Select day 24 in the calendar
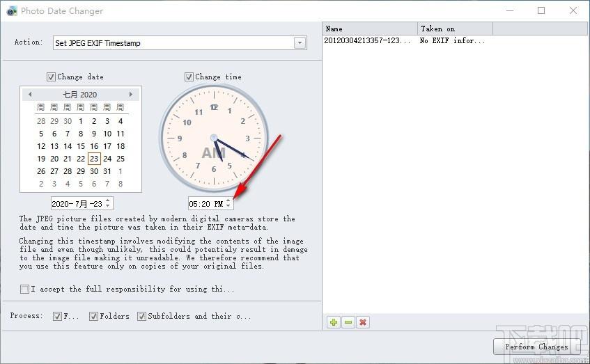The height and width of the screenshot is (364, 590). 107,159
